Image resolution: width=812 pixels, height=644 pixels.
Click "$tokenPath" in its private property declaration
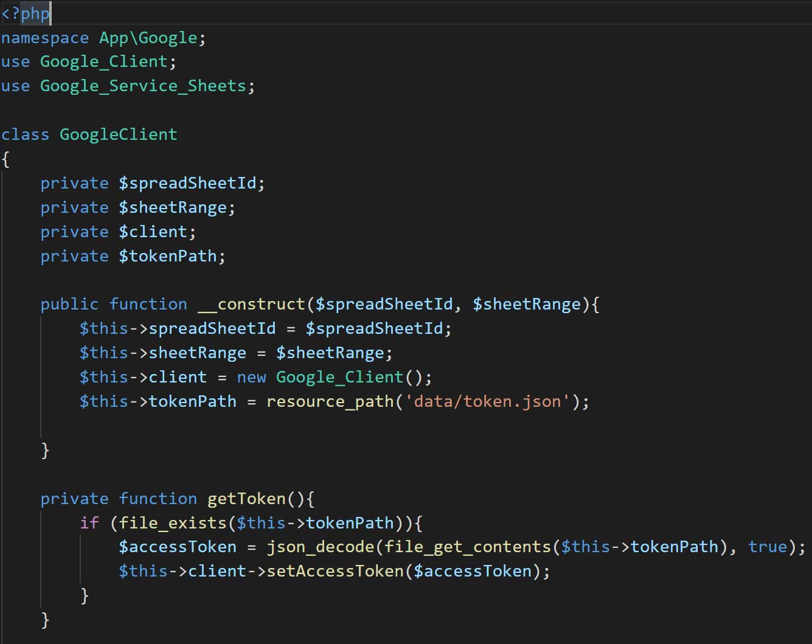tap(168, 256)
